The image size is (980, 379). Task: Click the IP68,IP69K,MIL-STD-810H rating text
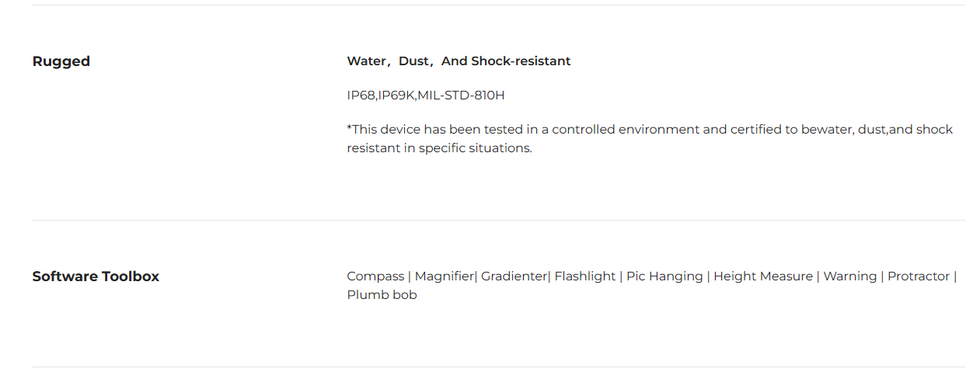click(426, 96)
